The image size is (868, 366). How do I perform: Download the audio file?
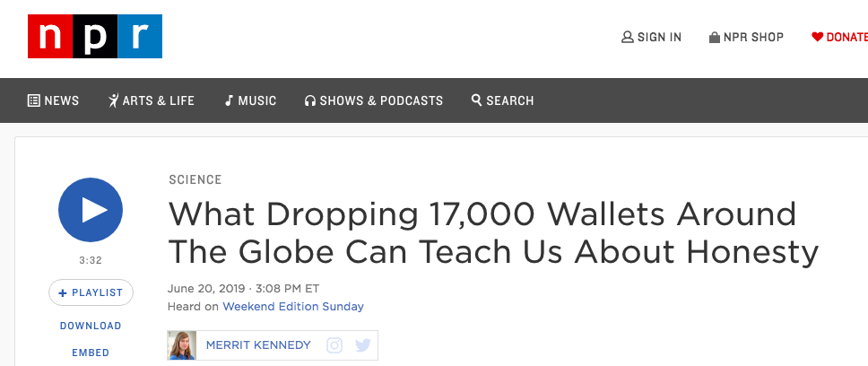point(91,327)
